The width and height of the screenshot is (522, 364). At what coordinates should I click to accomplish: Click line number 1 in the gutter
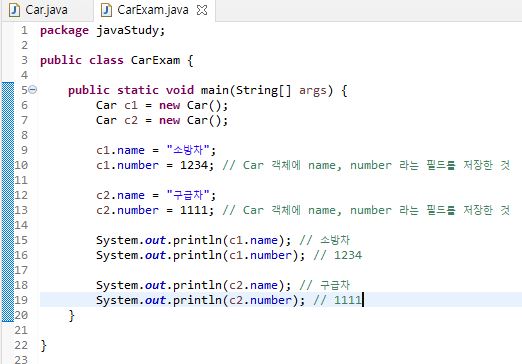click(24, 30)
